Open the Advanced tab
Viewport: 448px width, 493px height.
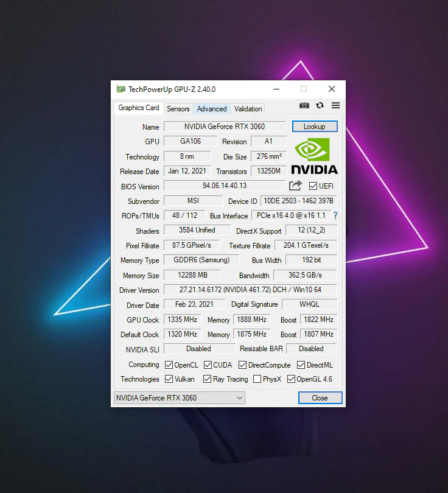coord(212,109)
